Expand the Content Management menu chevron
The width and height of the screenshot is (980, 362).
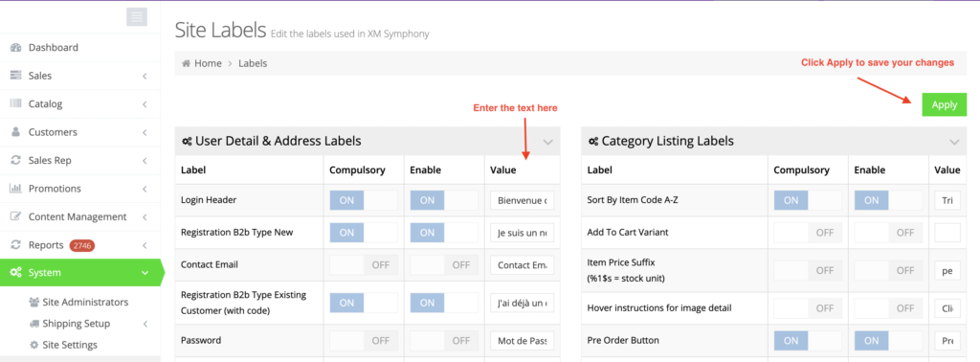(x=145, y=217)
